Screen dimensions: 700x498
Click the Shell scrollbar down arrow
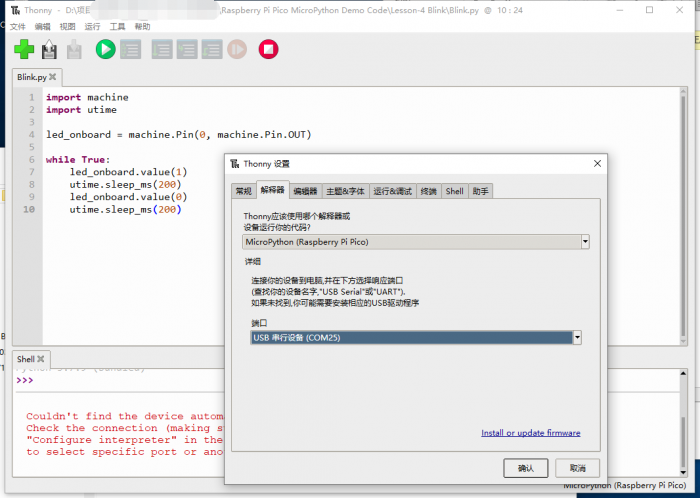(x=683, y=473)
